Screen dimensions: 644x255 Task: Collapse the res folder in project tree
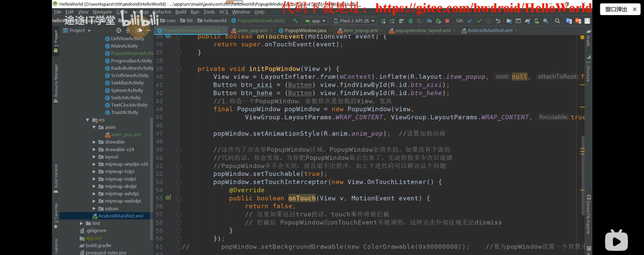pyautogui.click(x=88, y=120)
